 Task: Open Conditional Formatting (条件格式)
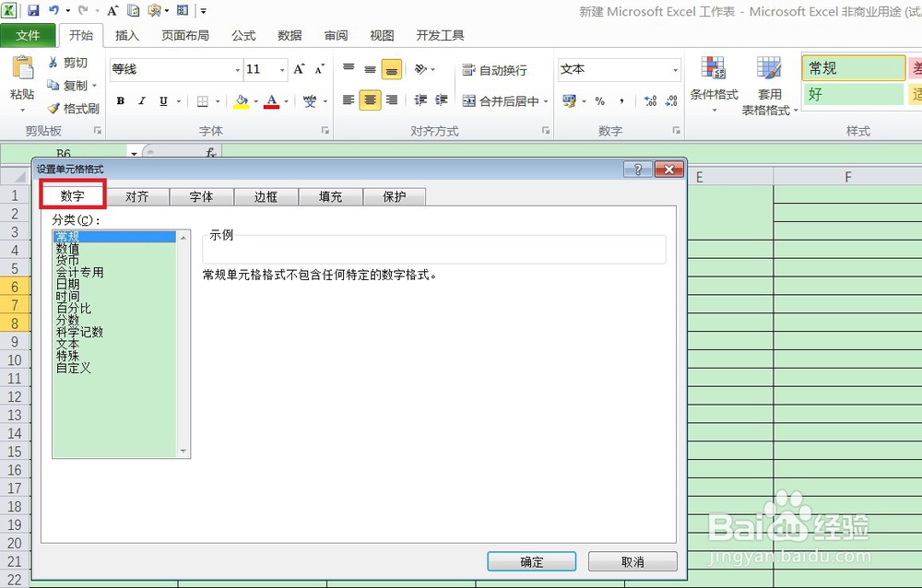(x=714, y=85)
